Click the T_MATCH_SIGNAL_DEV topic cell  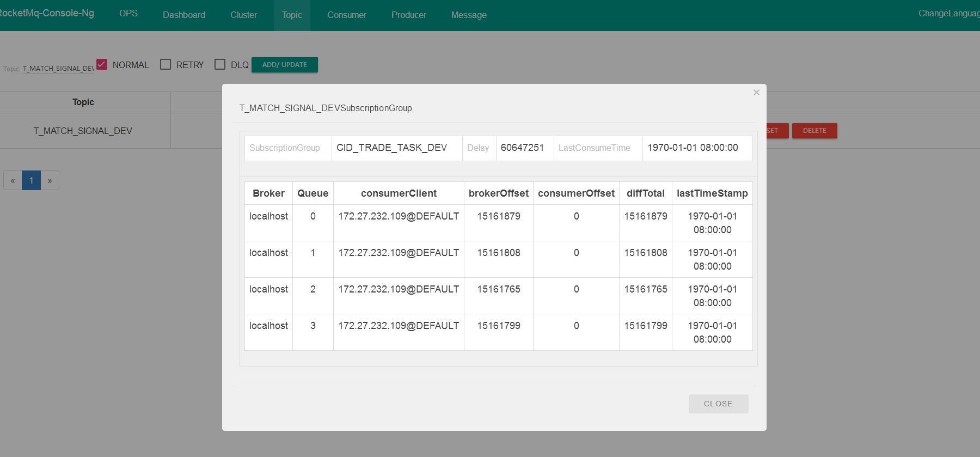tap(83, 131)
